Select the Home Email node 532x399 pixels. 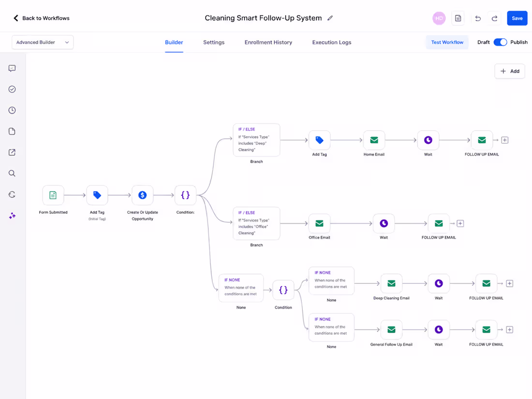374,140
